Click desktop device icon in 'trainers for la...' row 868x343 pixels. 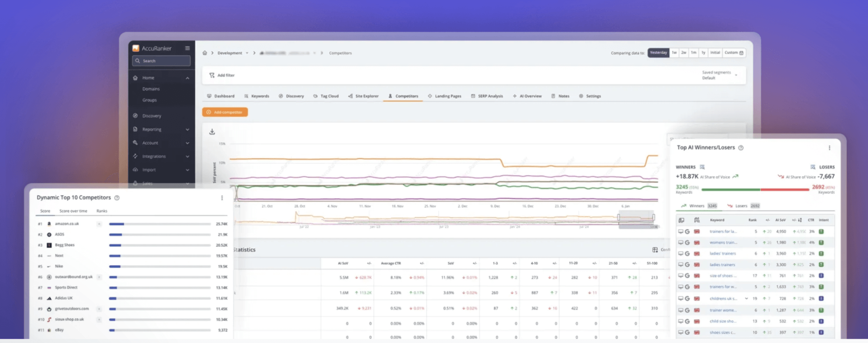(680, 232)
